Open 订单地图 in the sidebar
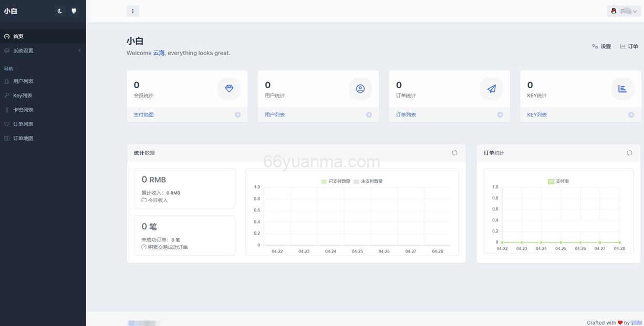Image resolution: width=644 pixels, height=326 pixels. pyautogui.click(x=23, y=139)
